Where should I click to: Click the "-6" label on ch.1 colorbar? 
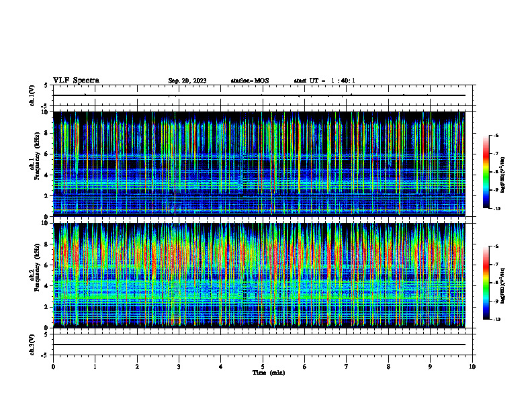point(496,136)
